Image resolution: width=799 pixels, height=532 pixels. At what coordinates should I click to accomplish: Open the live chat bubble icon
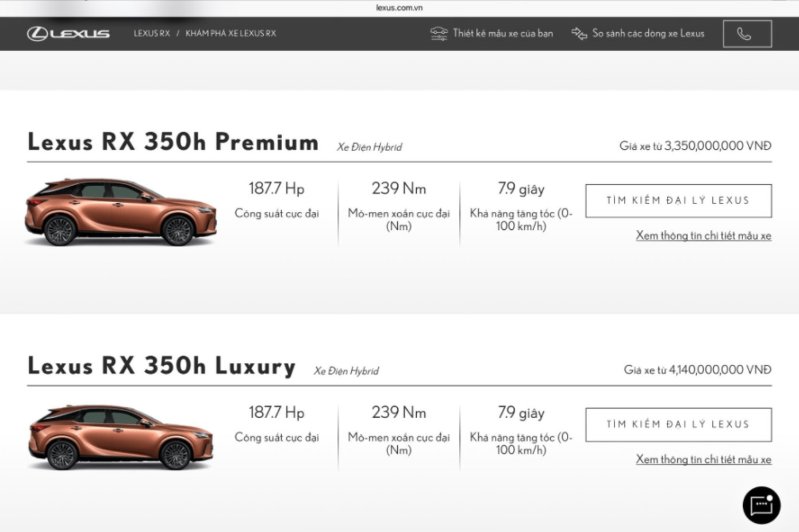[761, 506]
